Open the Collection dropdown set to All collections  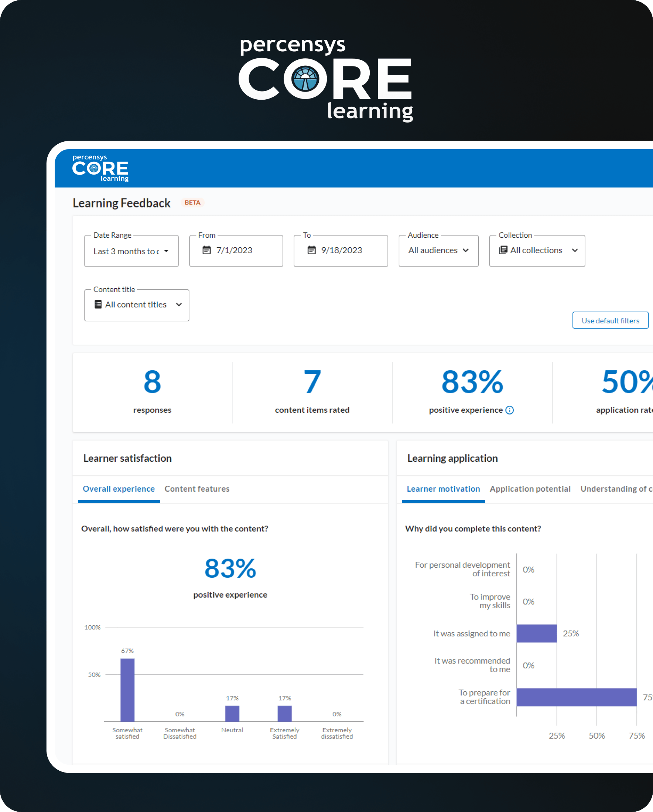(x=537, y=250)
